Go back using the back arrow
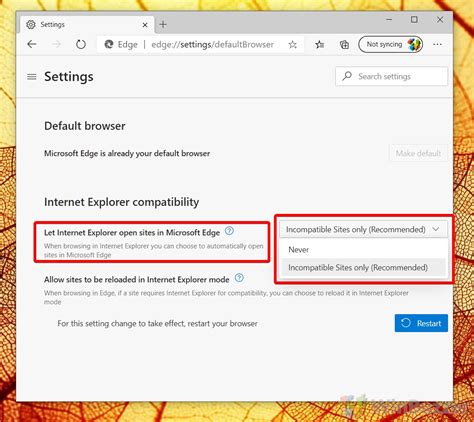This screenshot has height=422, width=474. (x=32, y=44)
